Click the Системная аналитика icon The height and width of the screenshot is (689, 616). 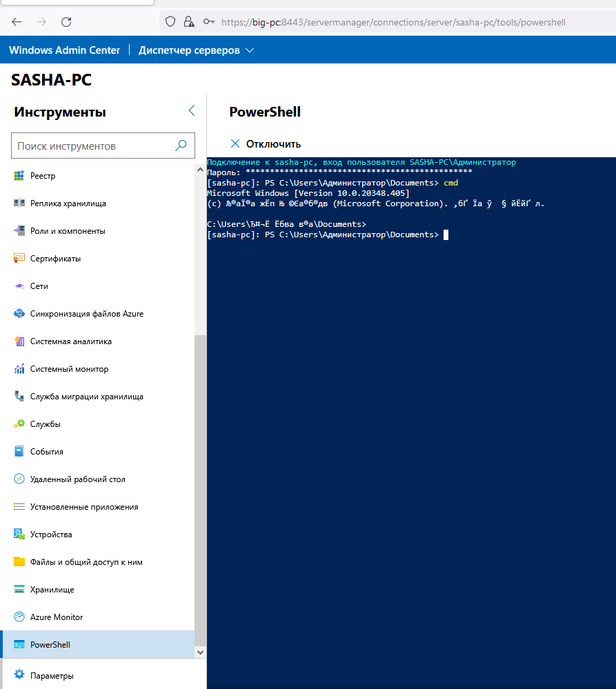tap(19, 341)
